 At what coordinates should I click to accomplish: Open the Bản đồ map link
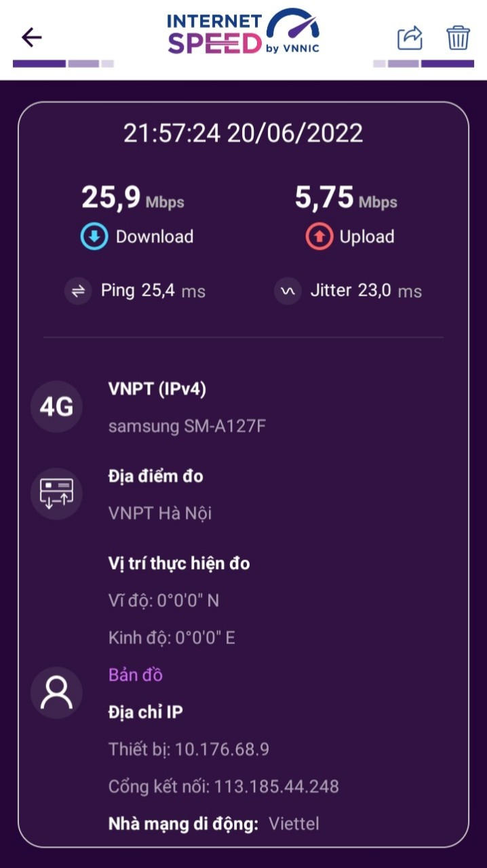point(136,675)
